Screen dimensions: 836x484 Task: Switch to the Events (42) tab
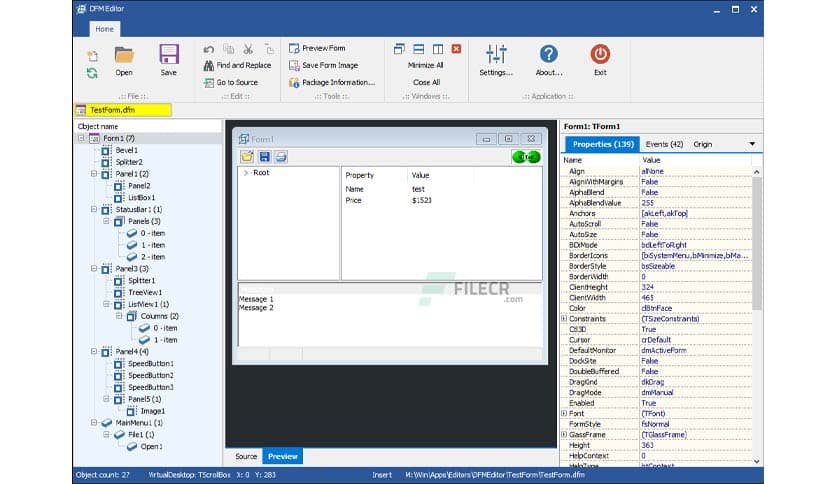click(x=664, y=144)
